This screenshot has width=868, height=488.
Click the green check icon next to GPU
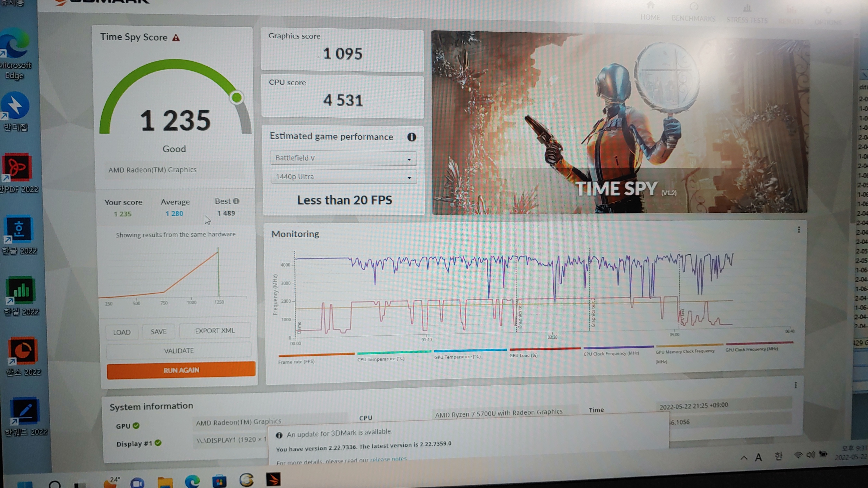click(136, 425)
